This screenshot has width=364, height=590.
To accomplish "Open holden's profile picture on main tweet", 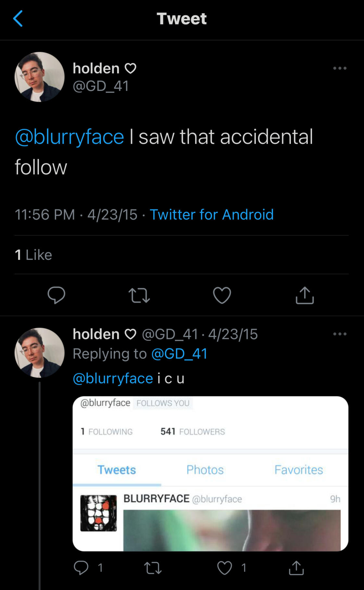I will coord(40,77).
